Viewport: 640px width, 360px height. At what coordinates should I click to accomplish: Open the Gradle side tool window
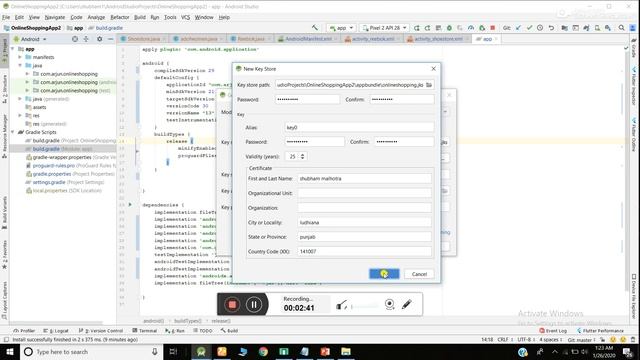pos(634,48)
